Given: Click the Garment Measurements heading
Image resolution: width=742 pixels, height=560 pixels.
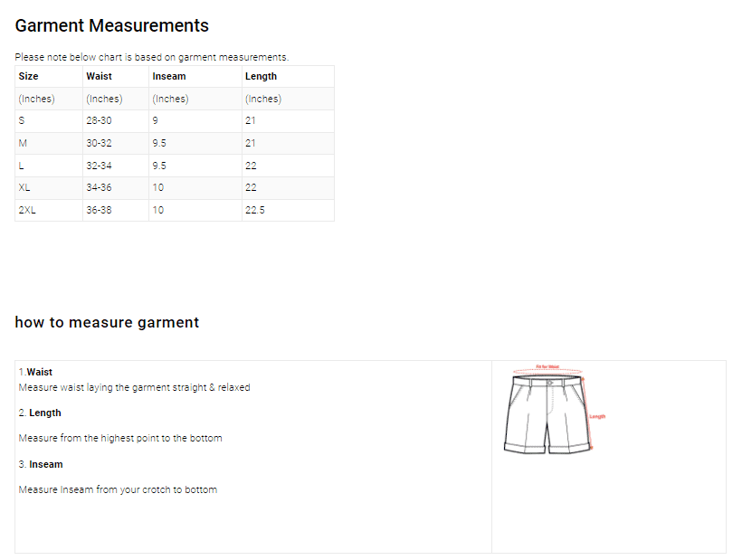Looking at the screenshot, I should tap(111, 26).
